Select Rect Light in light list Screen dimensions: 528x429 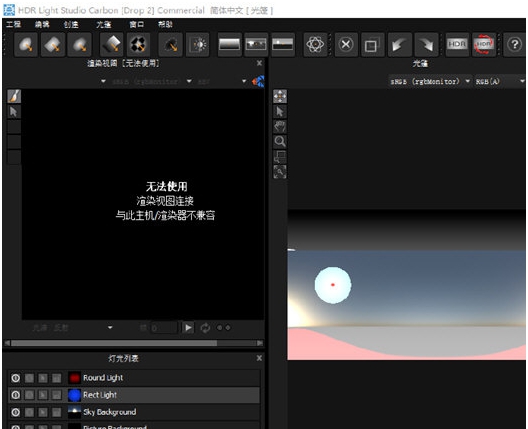click(134, 395)
